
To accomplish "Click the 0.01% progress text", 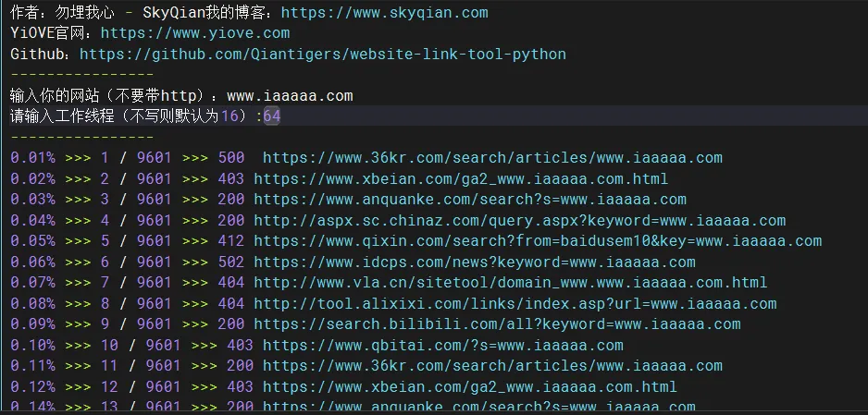I will 32,157.
